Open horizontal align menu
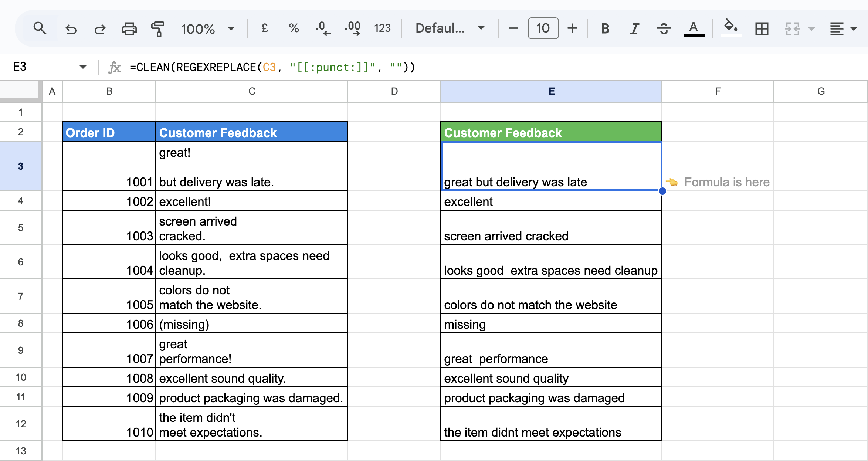 click(842, 28)
